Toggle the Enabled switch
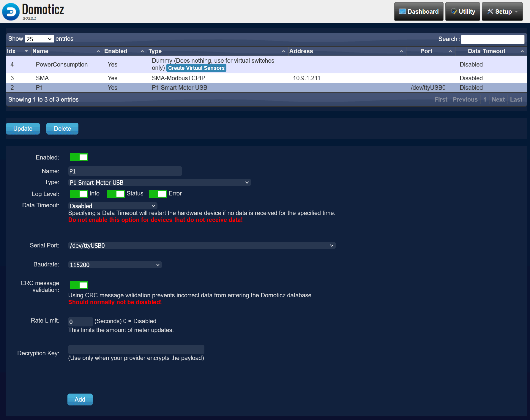 79,157
